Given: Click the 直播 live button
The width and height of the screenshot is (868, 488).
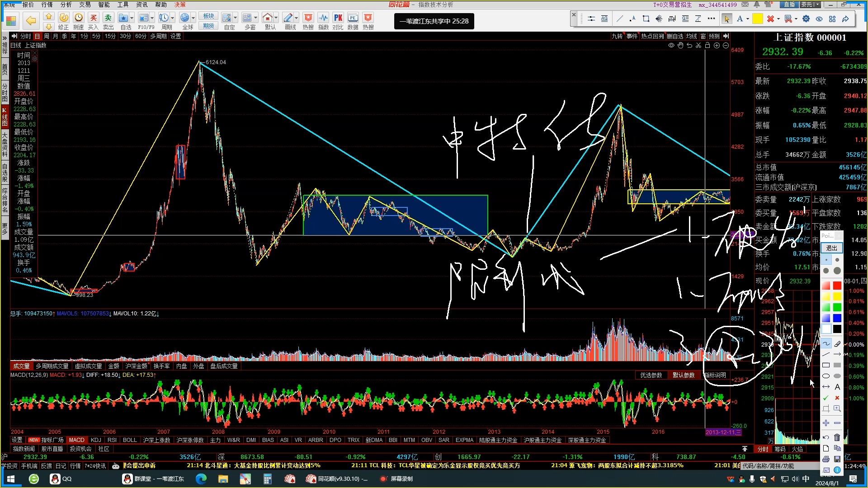Looking at the screenshot, I should pyautogui.click(x=789, y=5).
